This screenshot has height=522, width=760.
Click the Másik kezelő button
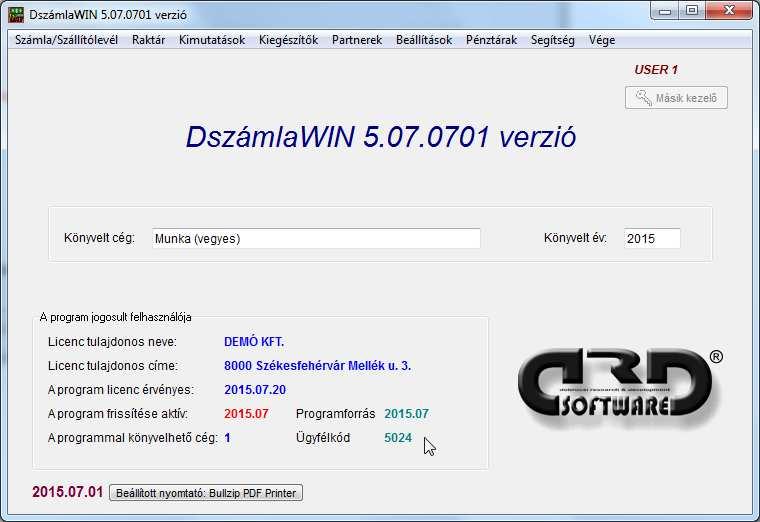676,98
